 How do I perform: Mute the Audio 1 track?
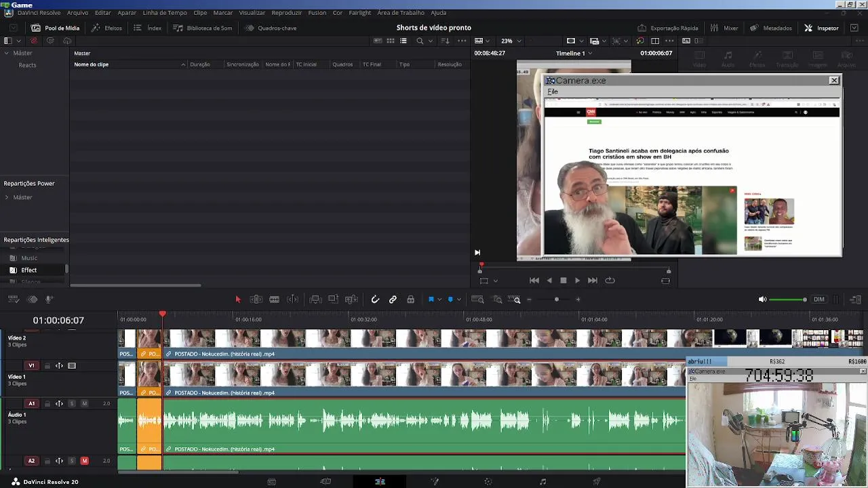(84, 404)
